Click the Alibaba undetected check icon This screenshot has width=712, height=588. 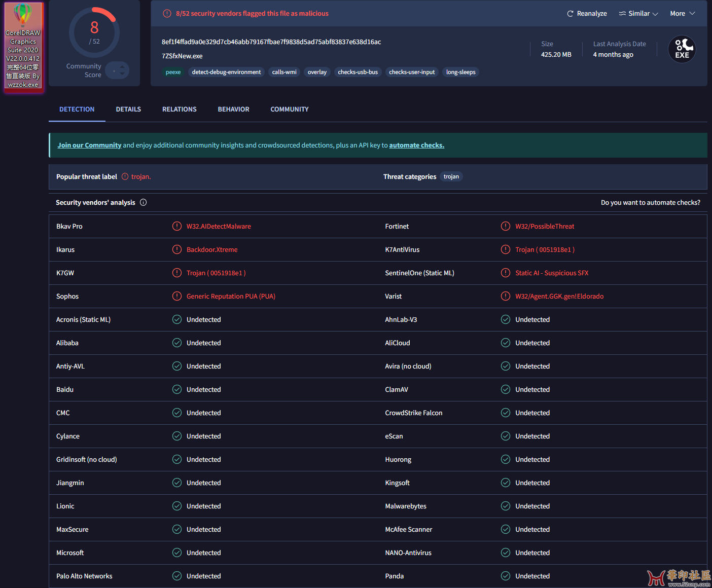177,343
